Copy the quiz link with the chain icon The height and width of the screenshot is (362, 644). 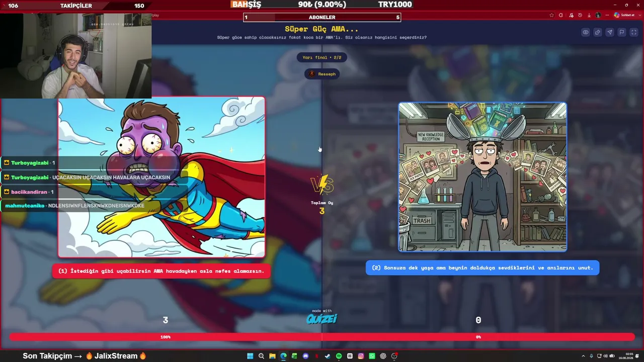598,32
